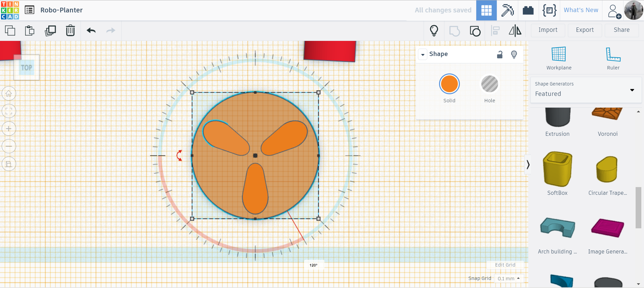The image size is (644, 288).
Task: Duplicate and repeat the selection
Action: 50,31
